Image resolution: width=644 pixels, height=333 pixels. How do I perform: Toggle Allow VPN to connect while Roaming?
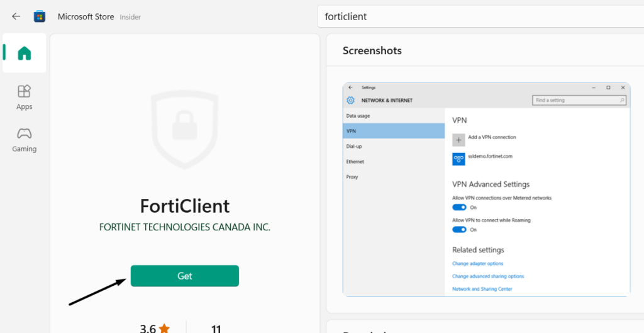point(460,230)
